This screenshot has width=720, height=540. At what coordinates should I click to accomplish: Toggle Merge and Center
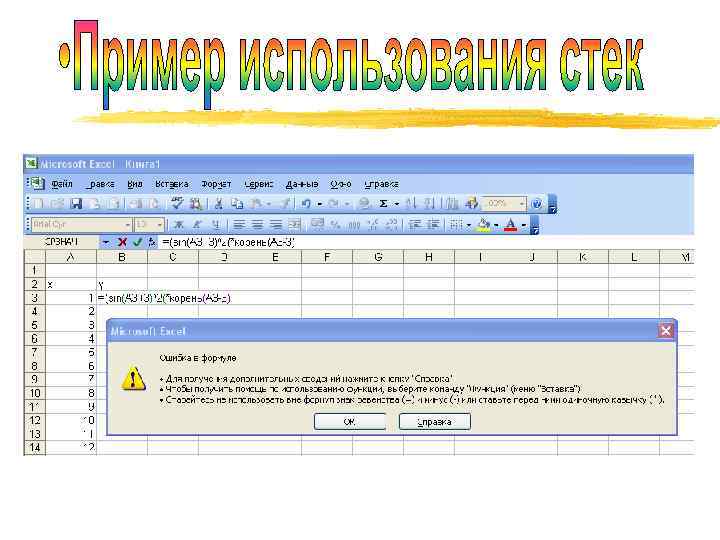point(294,225)
